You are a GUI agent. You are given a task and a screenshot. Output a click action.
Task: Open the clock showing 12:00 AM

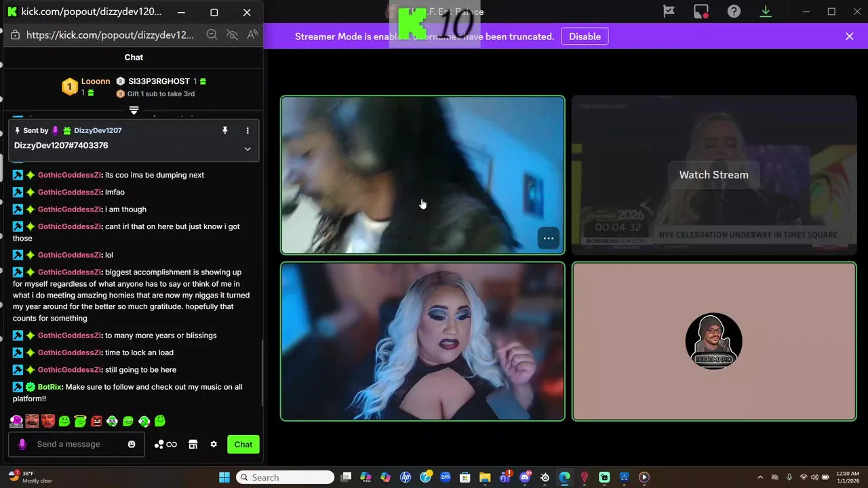[848, 477]
